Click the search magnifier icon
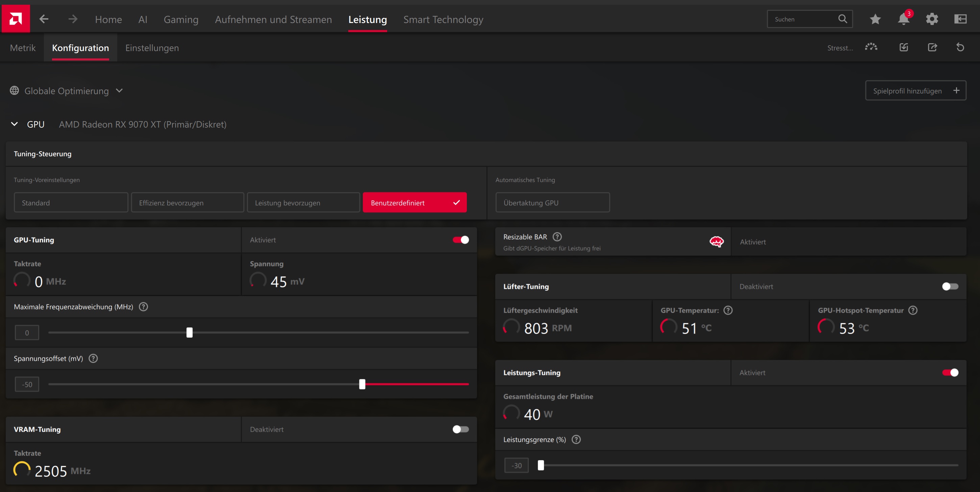This screenshot has height=492, width=980. coord(842,19)
